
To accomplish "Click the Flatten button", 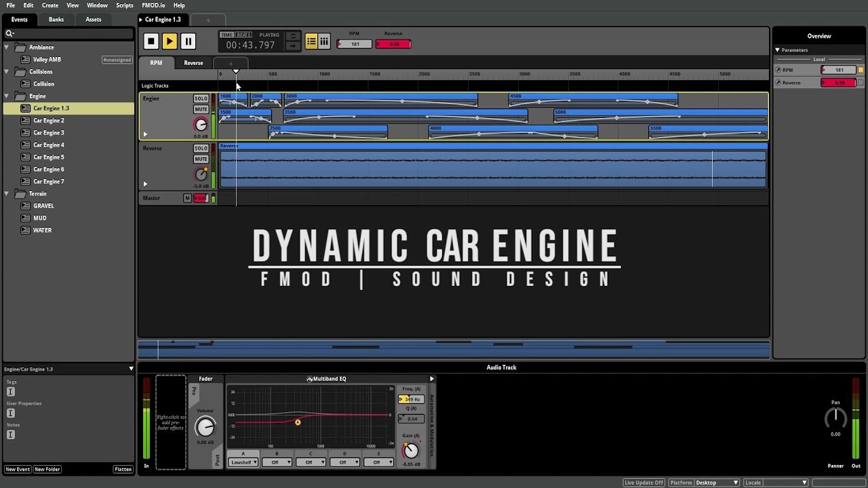I will tap(122, 468).
